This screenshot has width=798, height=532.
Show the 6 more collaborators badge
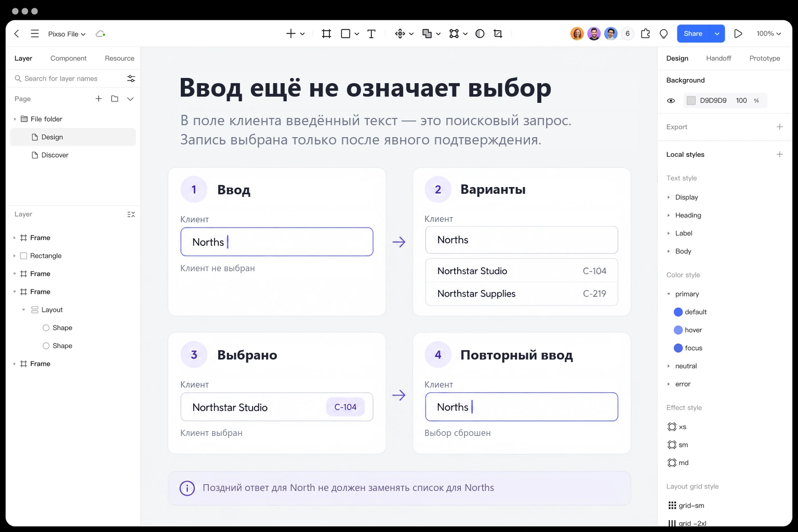pyautogui.click(x=628, y=34)
